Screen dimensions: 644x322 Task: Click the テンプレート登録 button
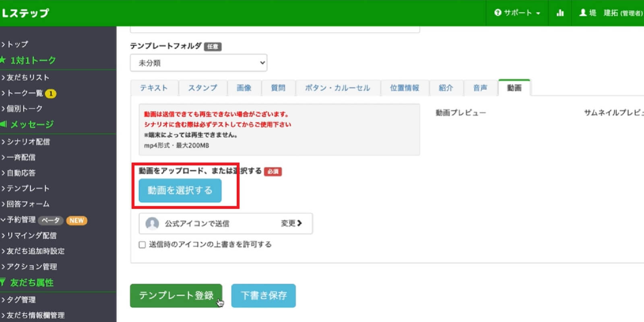coord(176,295)
